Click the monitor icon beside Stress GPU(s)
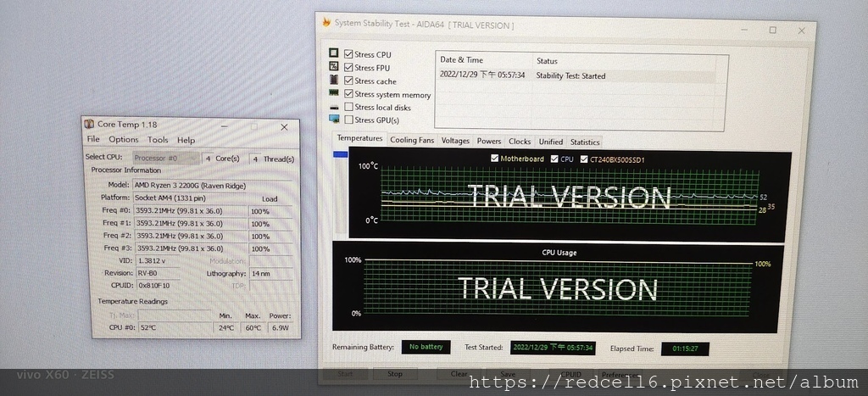868x396 pixels. point(334,119)
